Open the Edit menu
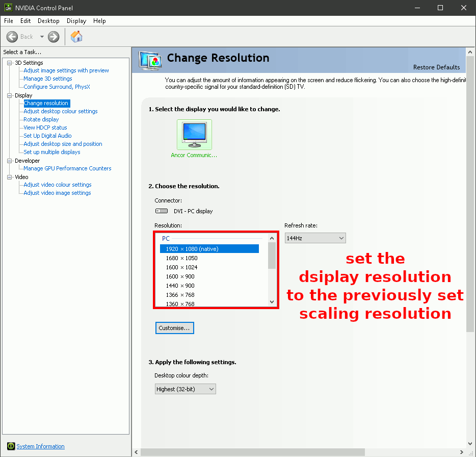This screenshot has height=457, width=476. click(x=25, y=21)
